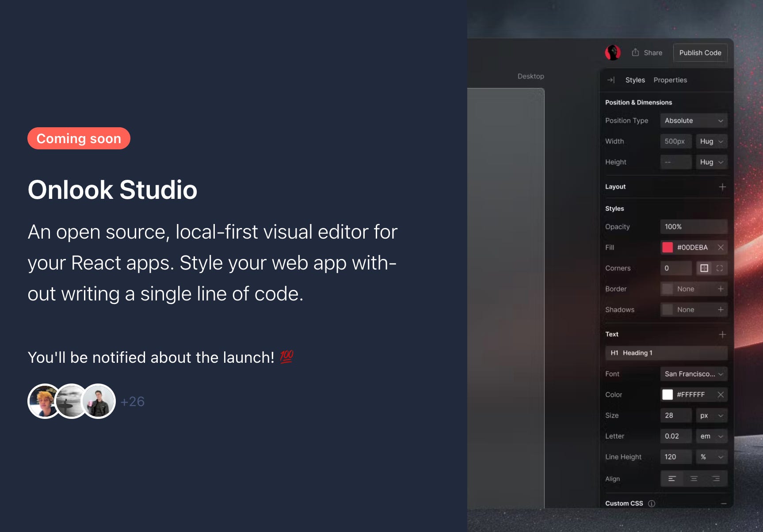Switch to the Styles tab
763x532 pixels.
point(635,80)
